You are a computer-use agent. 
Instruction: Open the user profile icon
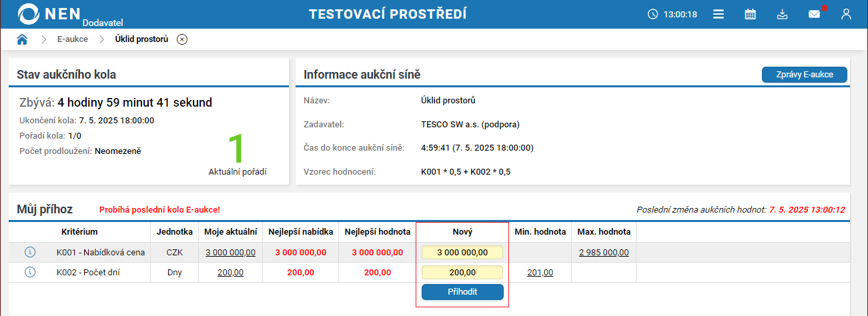pos(846,14)
